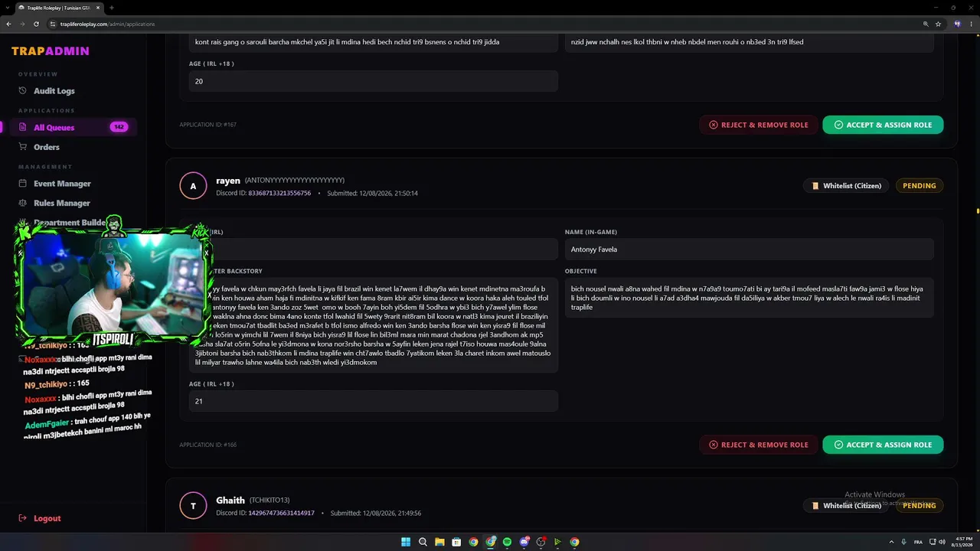
Task: Open the Chrome three-dot menu
Action: tap(972, 24)
